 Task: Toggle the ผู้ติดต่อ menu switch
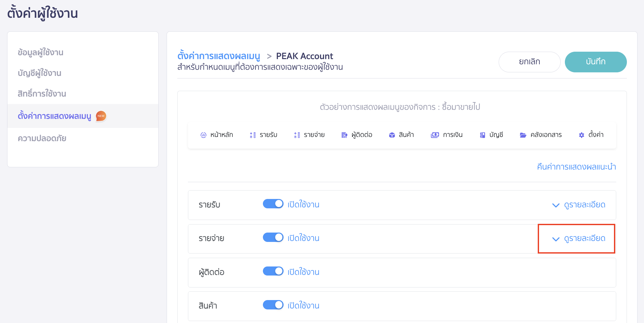273,271
